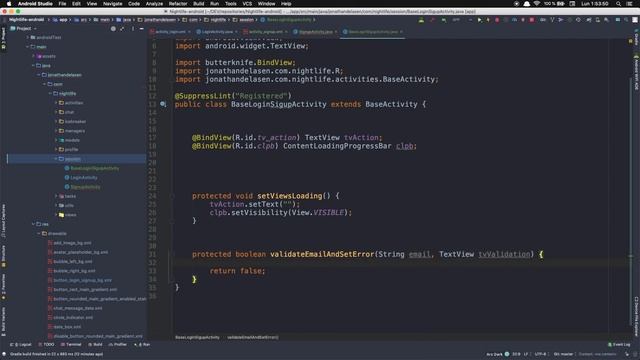
Task: Click the nightlife-android breadcrumb in the navigation bar
Action: point(27,20)
